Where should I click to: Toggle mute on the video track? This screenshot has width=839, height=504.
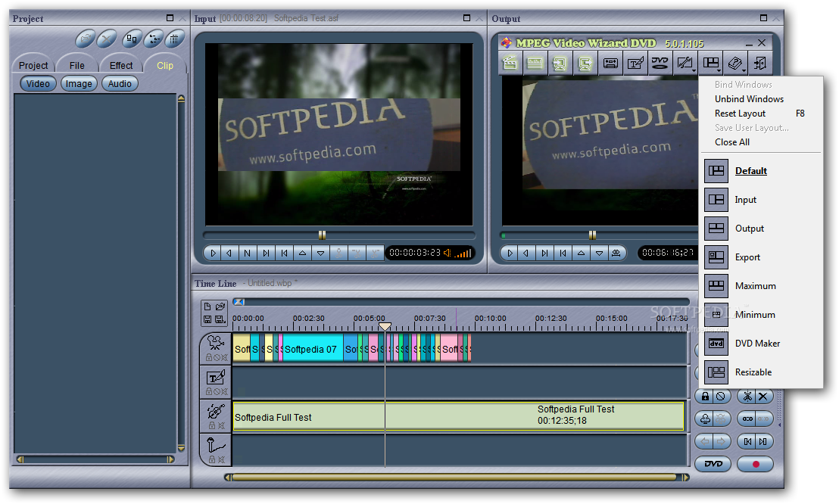point(223,357)
